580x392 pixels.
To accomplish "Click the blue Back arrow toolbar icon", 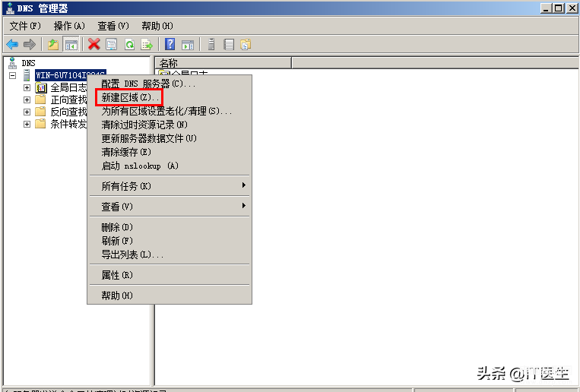I will coord(12,45).
